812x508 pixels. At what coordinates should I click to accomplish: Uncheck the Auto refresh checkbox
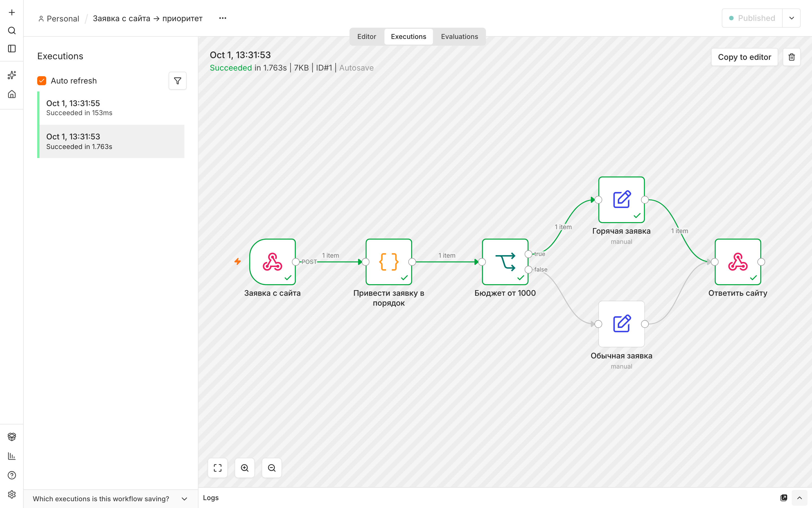(x=42, y=81)
